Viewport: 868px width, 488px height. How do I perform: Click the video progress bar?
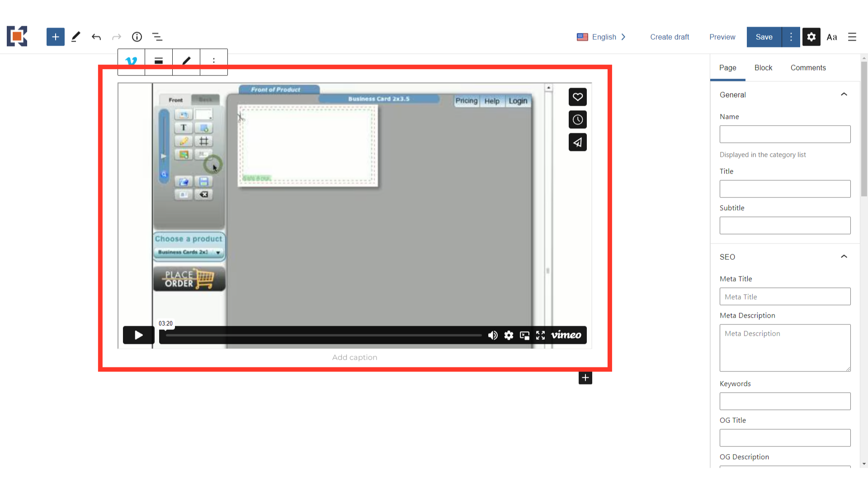pyautogui.click(x=323, y=335)
